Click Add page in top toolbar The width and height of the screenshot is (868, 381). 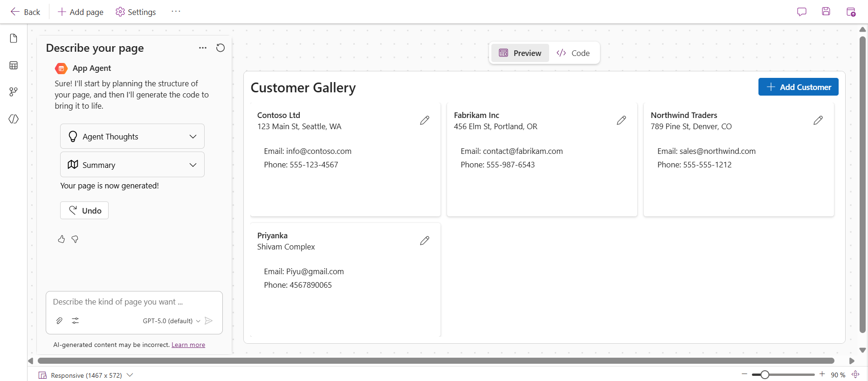81,12
